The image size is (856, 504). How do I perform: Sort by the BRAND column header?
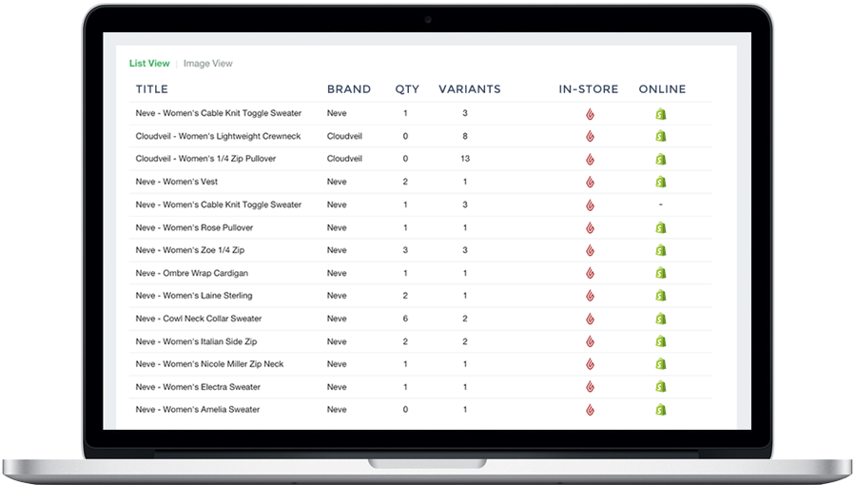point(349,89)
